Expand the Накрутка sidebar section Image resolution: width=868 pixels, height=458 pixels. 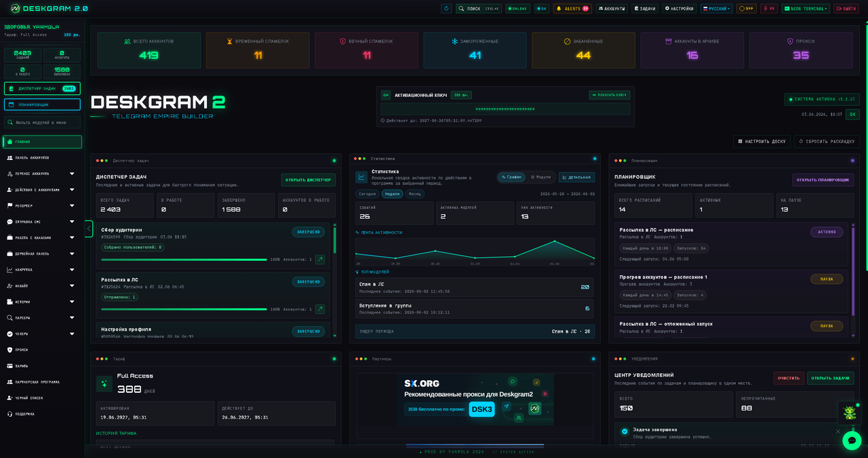point(42,270)
